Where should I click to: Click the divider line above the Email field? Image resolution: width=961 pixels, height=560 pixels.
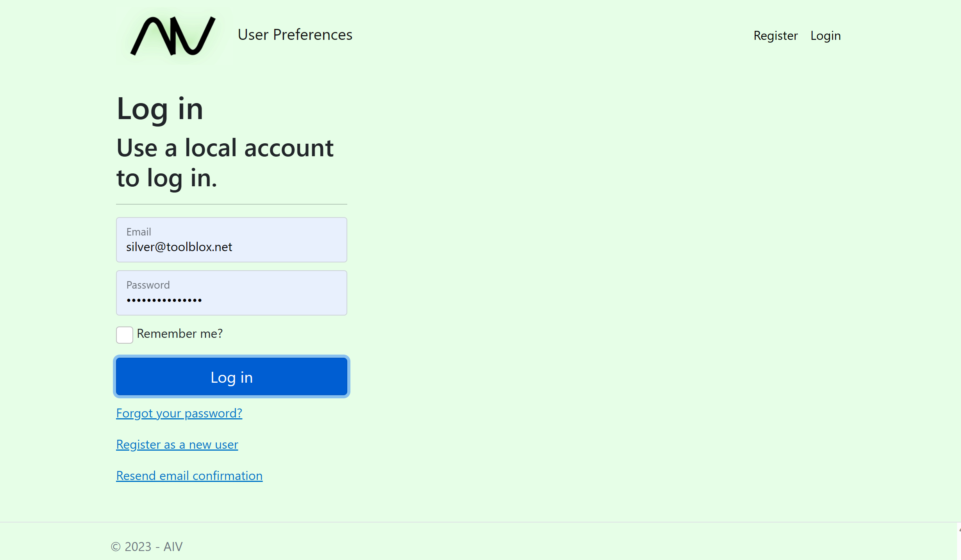click(231, 204)
